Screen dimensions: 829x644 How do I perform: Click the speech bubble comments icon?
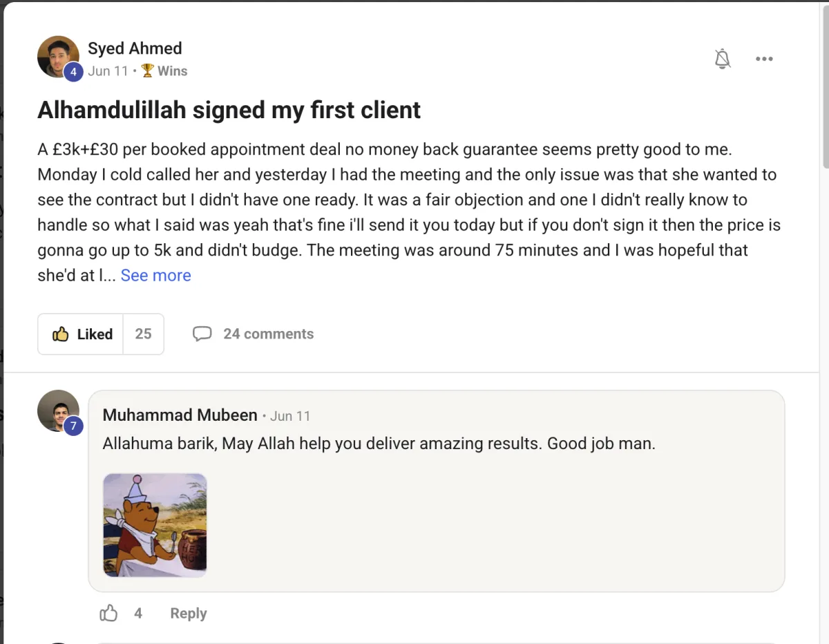(202, 334)
